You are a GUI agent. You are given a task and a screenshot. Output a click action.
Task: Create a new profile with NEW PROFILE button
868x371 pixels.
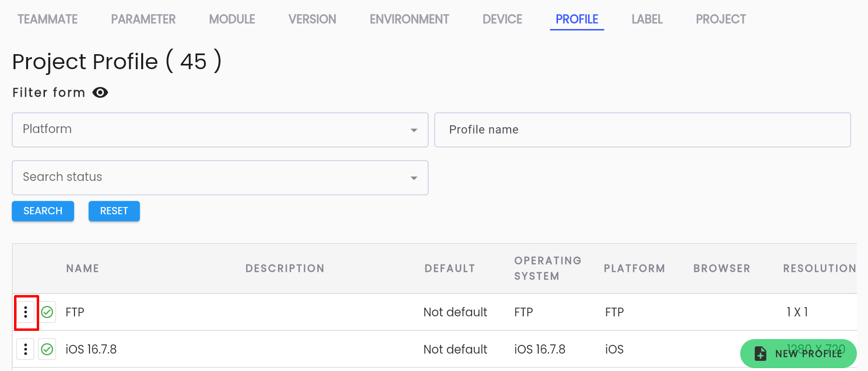click(x=798, y=354)
